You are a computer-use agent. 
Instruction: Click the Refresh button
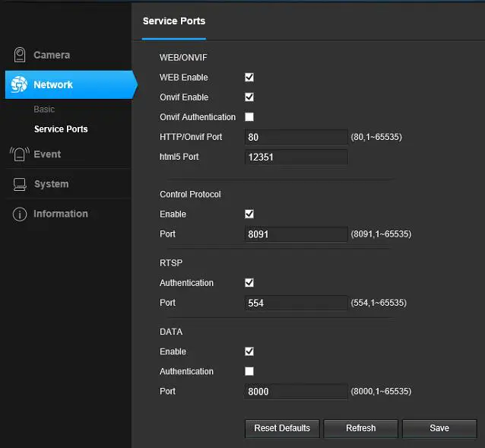click(x=360, y=428)
